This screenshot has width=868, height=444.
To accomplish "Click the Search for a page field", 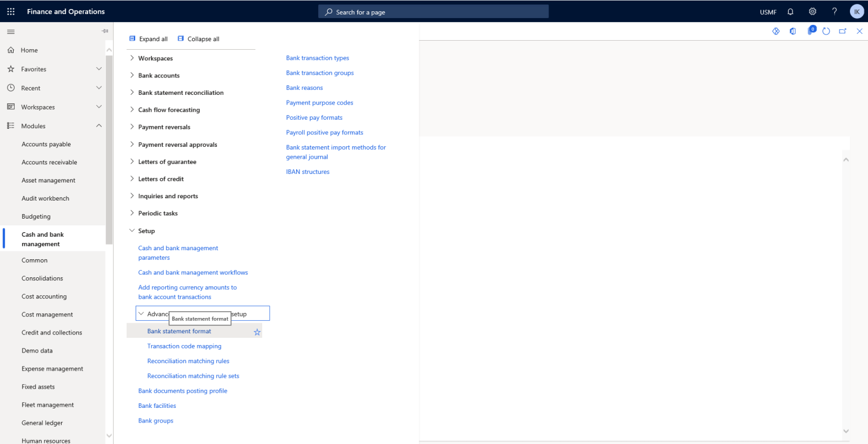I will coord(433,11).
